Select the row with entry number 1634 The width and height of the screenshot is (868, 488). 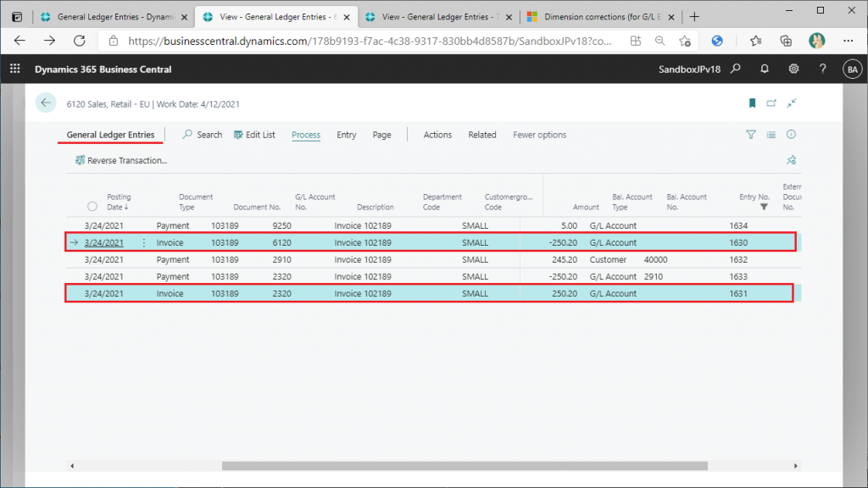click(433, 225)
